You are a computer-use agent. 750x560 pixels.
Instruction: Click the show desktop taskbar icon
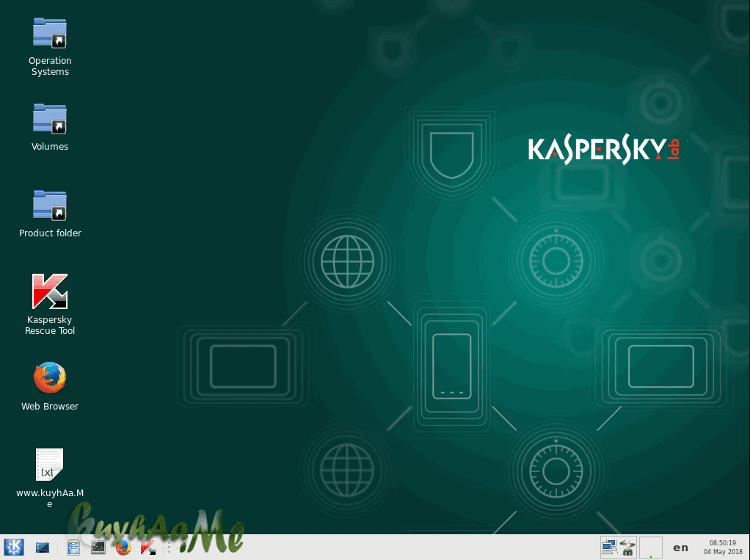tap(43, 548)
